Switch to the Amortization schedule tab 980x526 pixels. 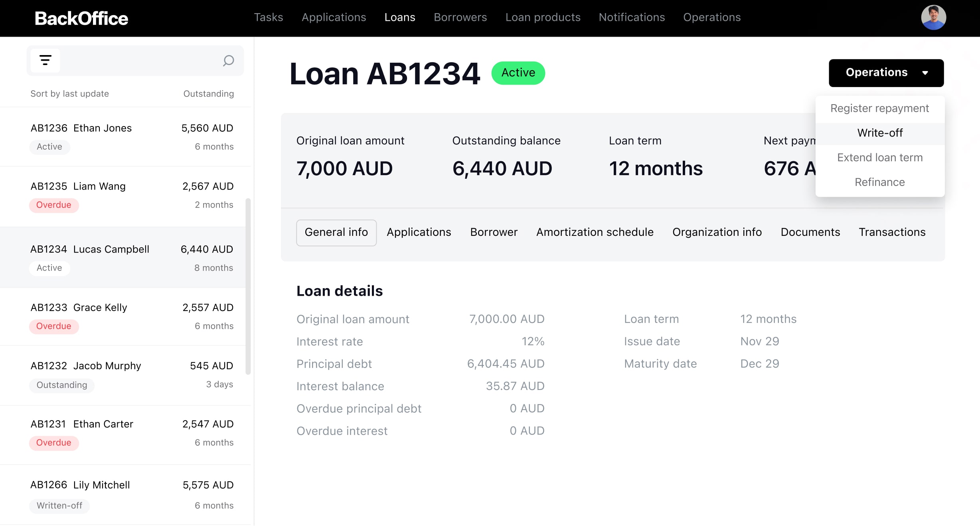coord(595,232)
